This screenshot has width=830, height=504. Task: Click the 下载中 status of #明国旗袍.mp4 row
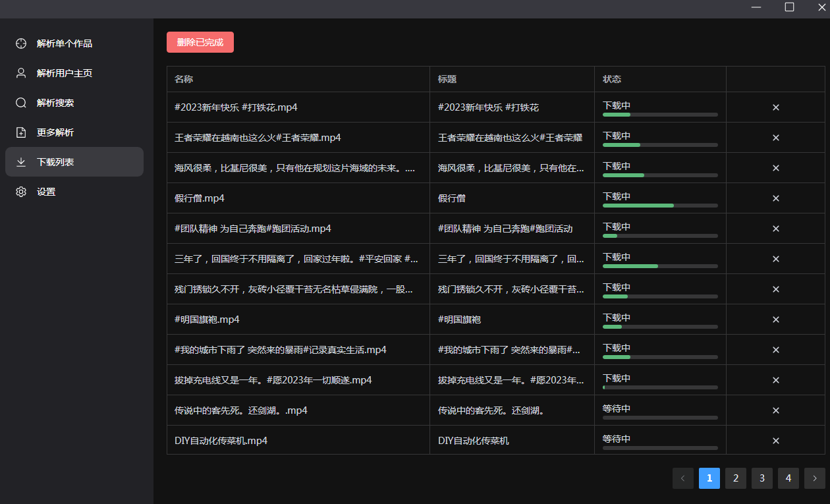click(617, 318)
